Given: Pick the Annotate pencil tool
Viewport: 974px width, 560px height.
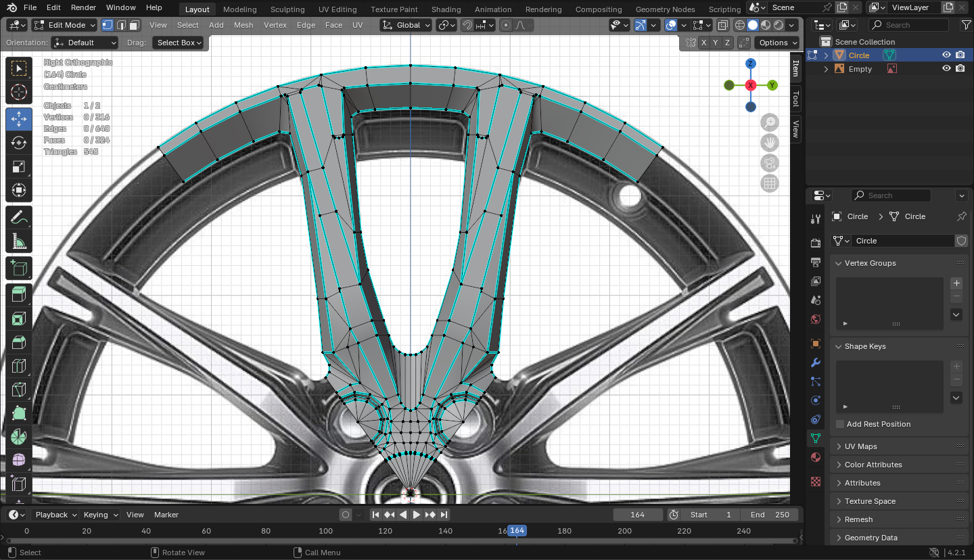Looking at the screenshot, I should [19, 218].
